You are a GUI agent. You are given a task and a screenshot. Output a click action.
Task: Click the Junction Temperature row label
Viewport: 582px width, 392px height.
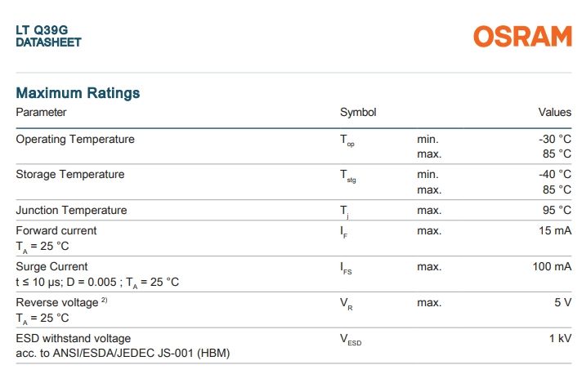click(x=71, y=210)
